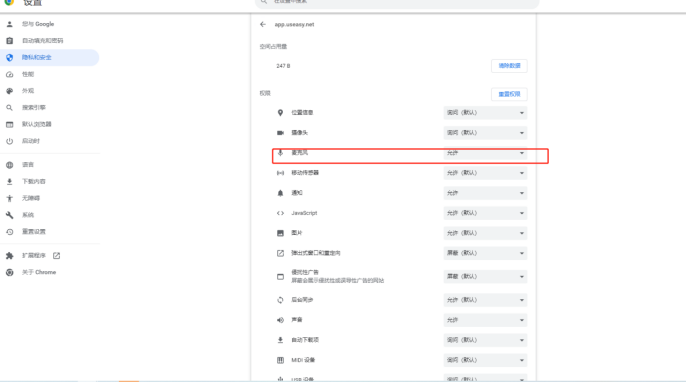This screenshot has height=383, width=686.
Task: Click the external link icon beside 扩展程序
Action: (x=56, y=256)
